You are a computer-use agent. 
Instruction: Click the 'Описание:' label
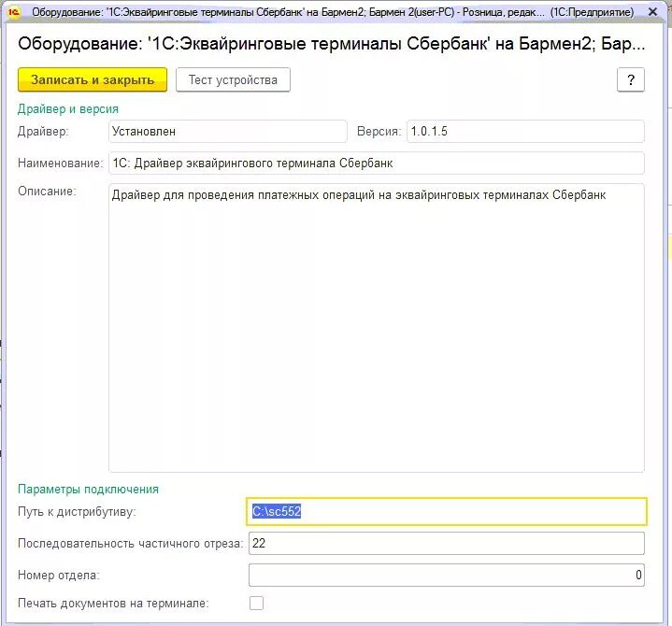(x=47, y=192)
